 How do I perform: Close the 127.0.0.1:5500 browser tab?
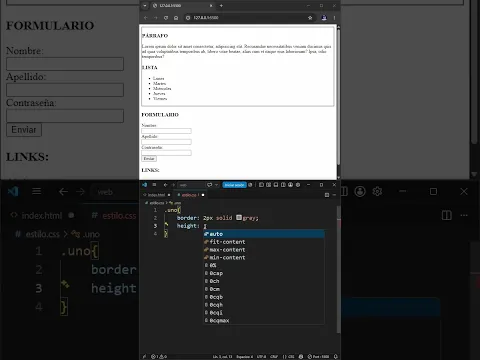coord(211,6)
